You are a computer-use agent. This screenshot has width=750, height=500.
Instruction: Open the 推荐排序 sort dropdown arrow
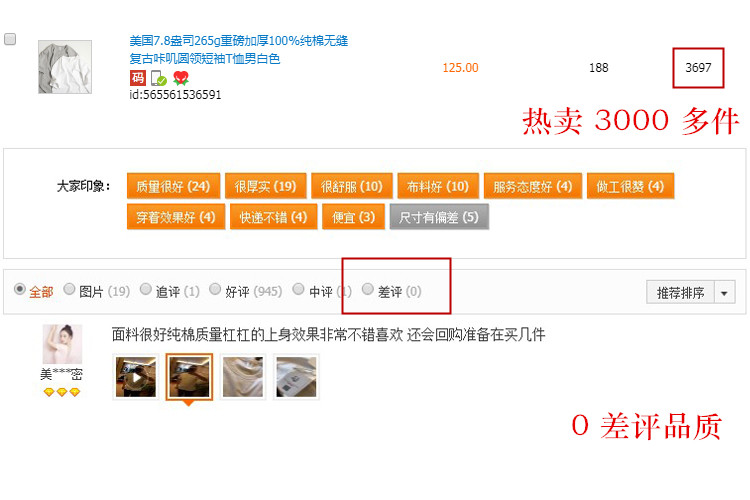point(725,292)
